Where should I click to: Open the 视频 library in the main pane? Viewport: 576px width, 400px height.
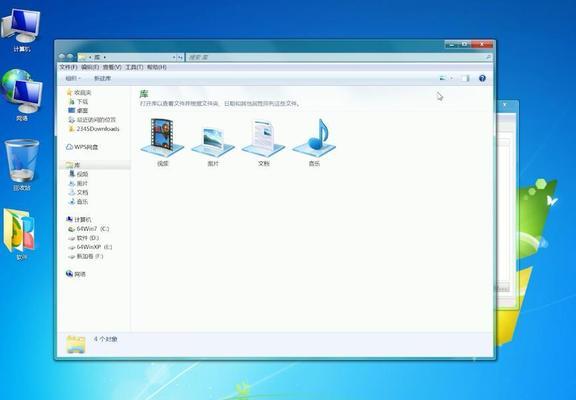click(x=162, y=142)
